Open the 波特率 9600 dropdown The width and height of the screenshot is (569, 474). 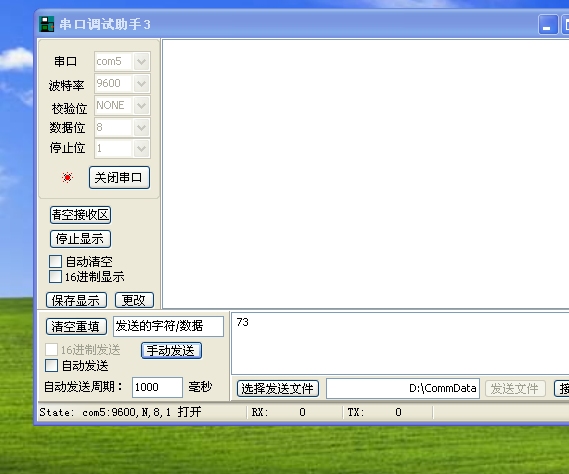pyautogui.click(x=142, y=83)
